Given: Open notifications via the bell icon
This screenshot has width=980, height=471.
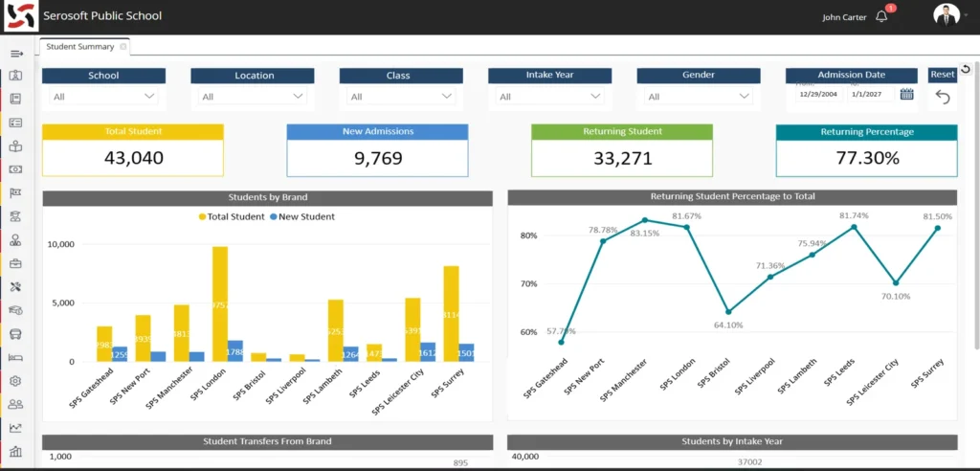Looking at the screenshot, I should (881, 16).
